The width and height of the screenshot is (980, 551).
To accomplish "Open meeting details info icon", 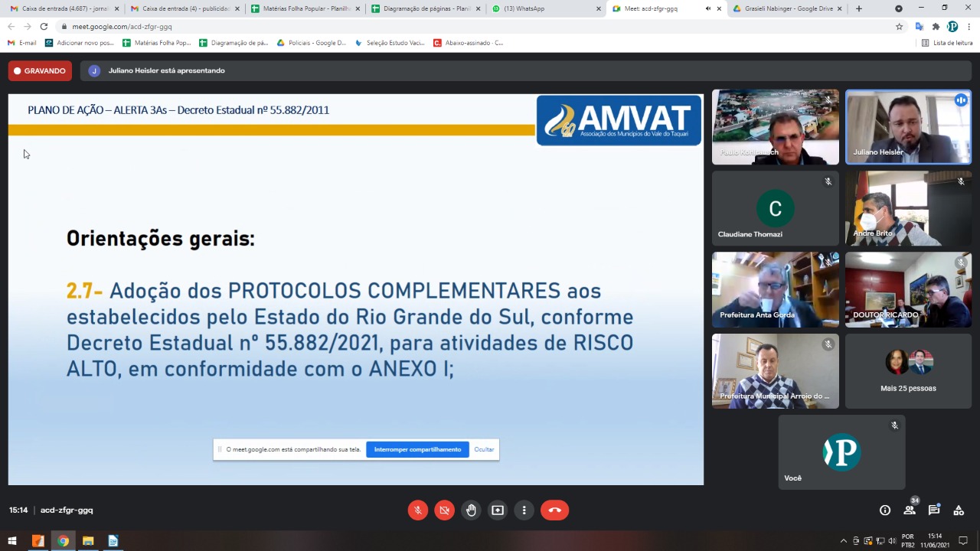I will 885,510.
